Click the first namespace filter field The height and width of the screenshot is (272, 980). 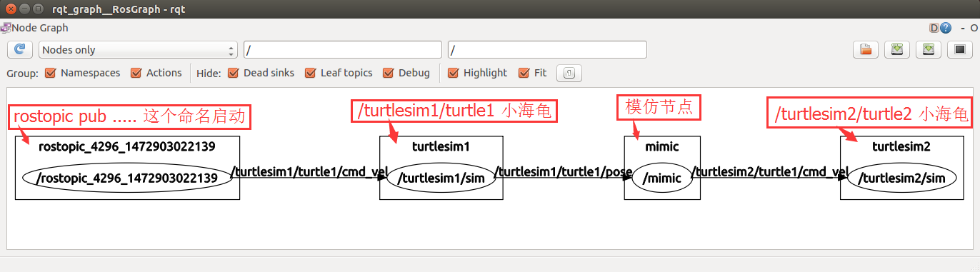[x=343, y=49]
